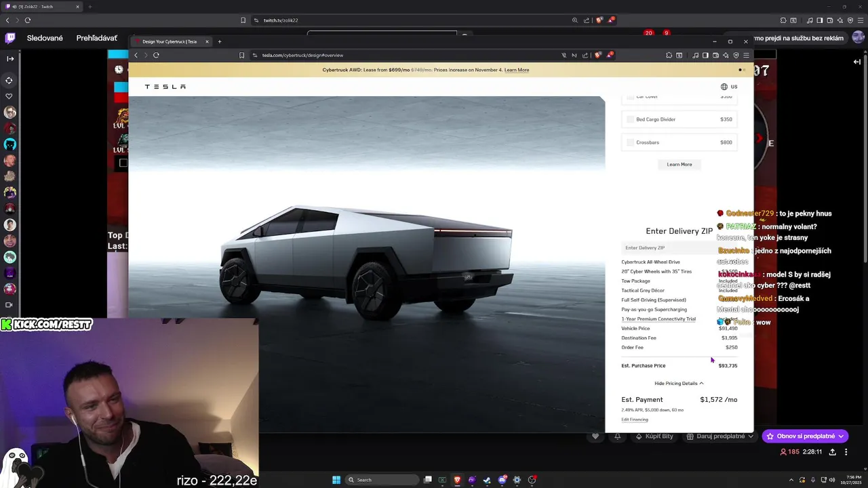
Task: Open the Tesla browser hamburger menu
Action: click(746, 55)
